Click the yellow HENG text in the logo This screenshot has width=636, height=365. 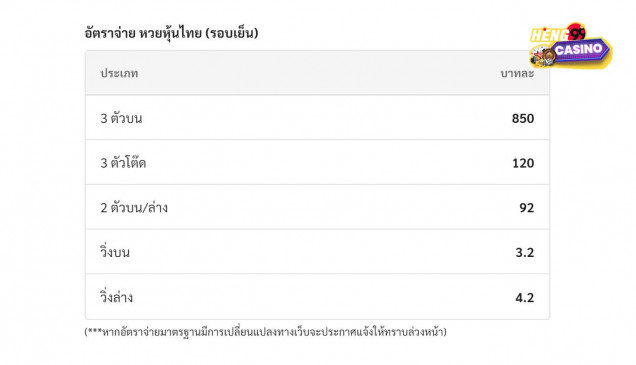tap(549, 35)
